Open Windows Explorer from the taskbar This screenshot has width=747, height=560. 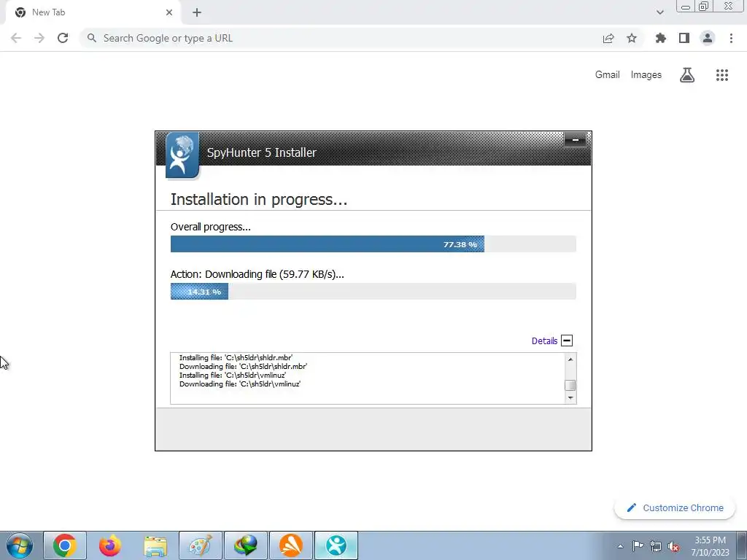click(x=155, y=545)
